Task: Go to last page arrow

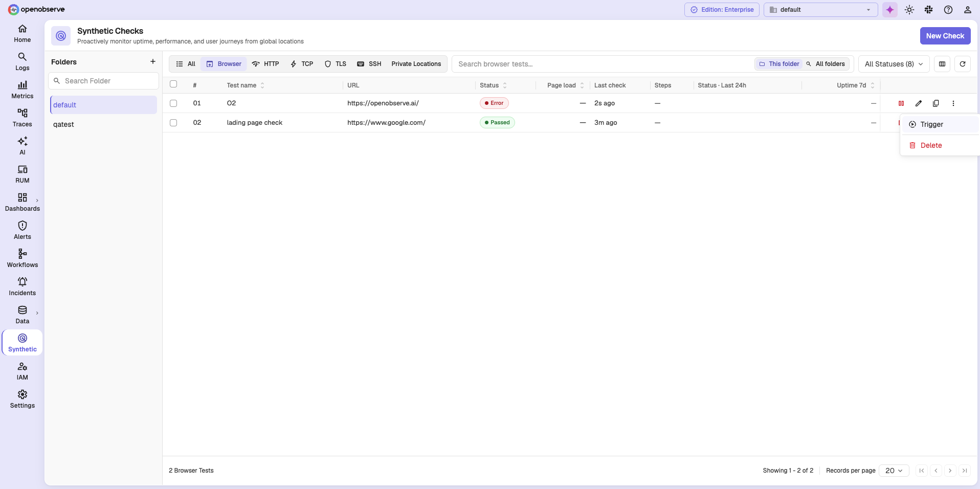Action: 965,471
